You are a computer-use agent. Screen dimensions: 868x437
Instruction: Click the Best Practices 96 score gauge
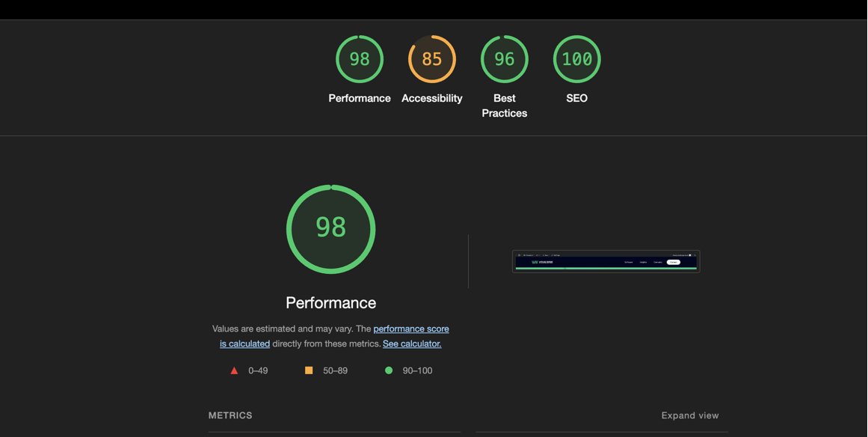(505, 58)
